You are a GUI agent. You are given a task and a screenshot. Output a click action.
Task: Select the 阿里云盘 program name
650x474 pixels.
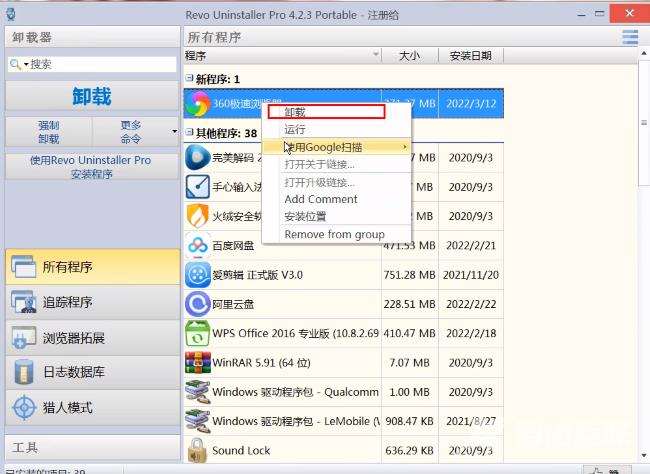point(233,304)
